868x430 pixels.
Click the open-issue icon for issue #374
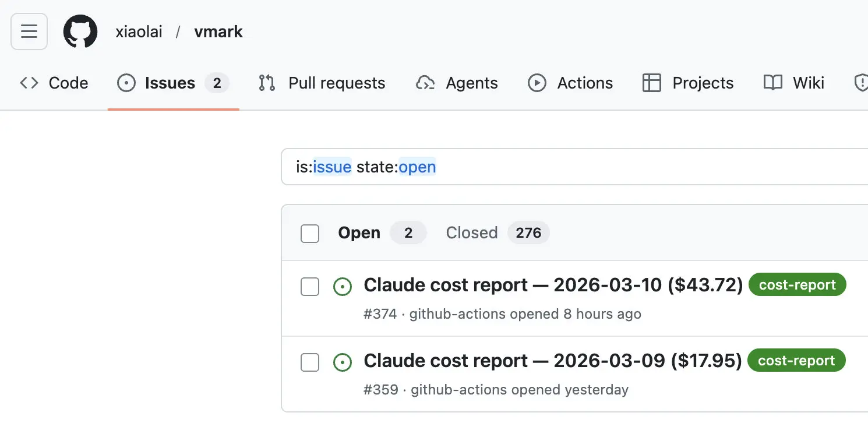tap(343, 287)
